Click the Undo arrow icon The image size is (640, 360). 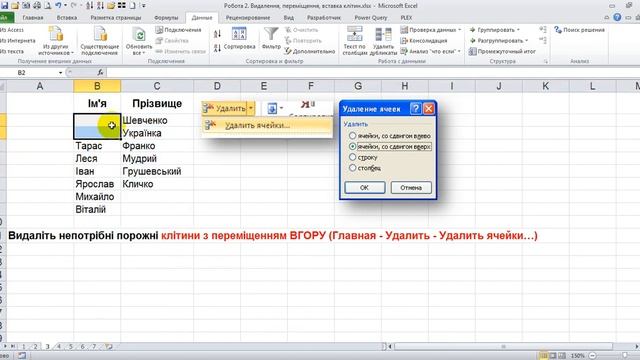(58, 6)
